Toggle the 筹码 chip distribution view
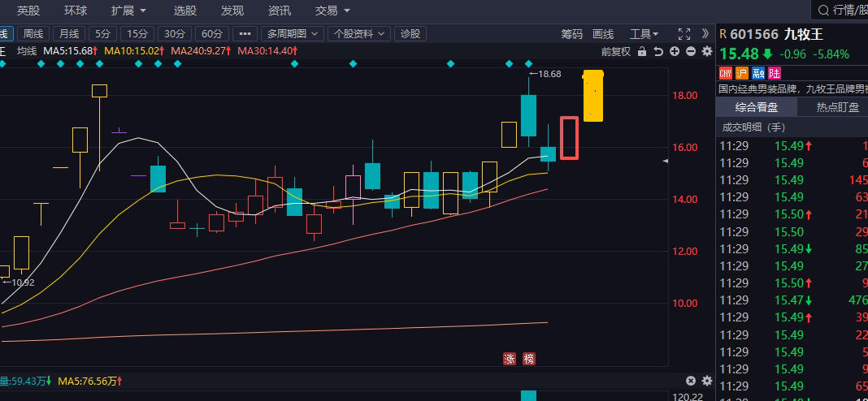This screenshot has height=401, width=868. 572,34
